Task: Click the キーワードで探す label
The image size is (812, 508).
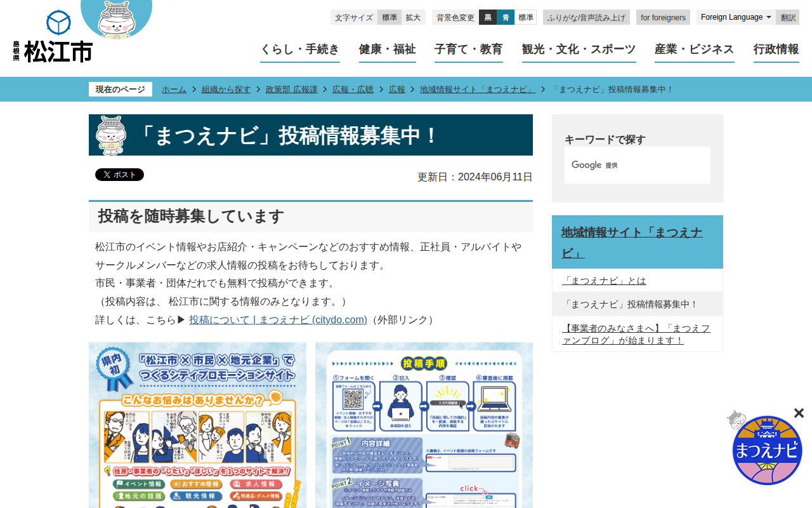Action: point(605,139)
